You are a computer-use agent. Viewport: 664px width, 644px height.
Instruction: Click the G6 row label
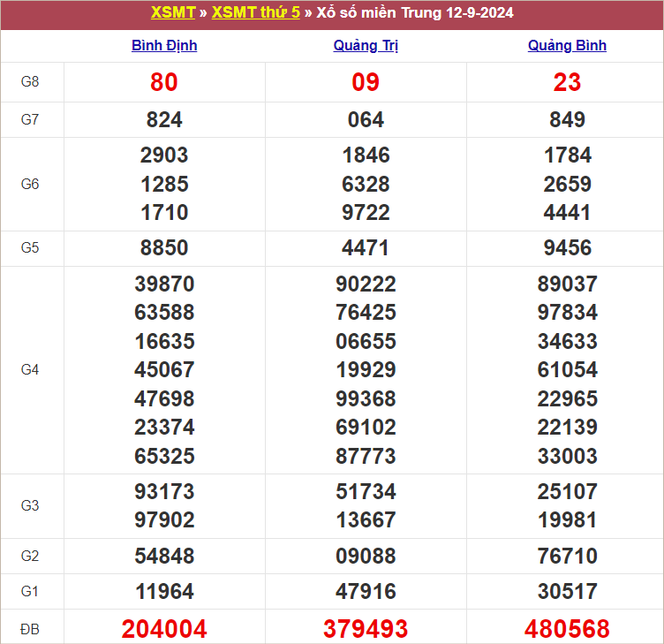pyautogui.click(x=30, y=184)
